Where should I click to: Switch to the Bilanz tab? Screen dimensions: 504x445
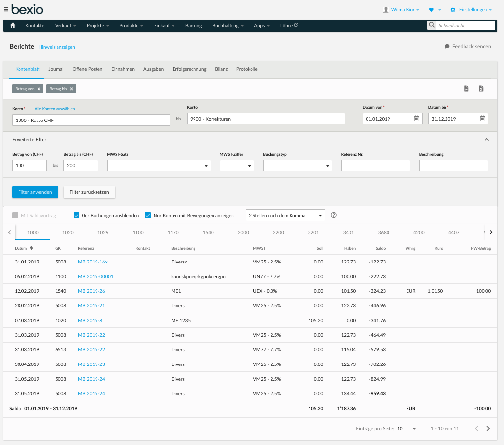point(221,69)
